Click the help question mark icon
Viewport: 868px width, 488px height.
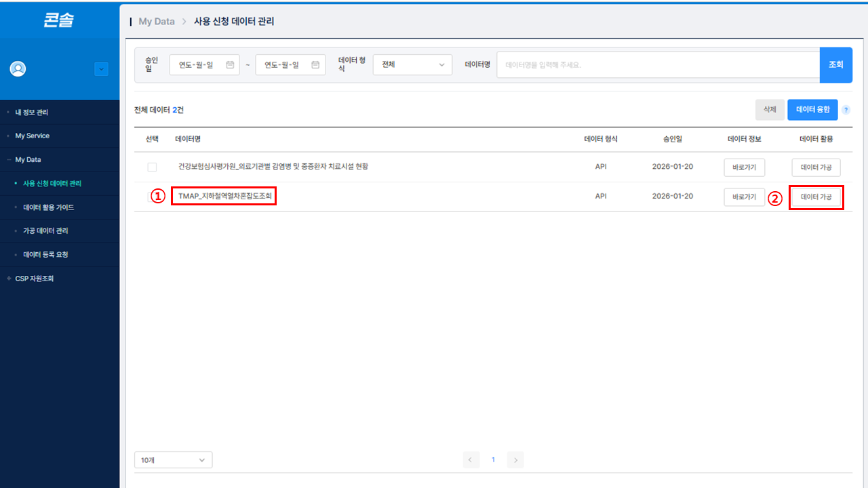846,110
